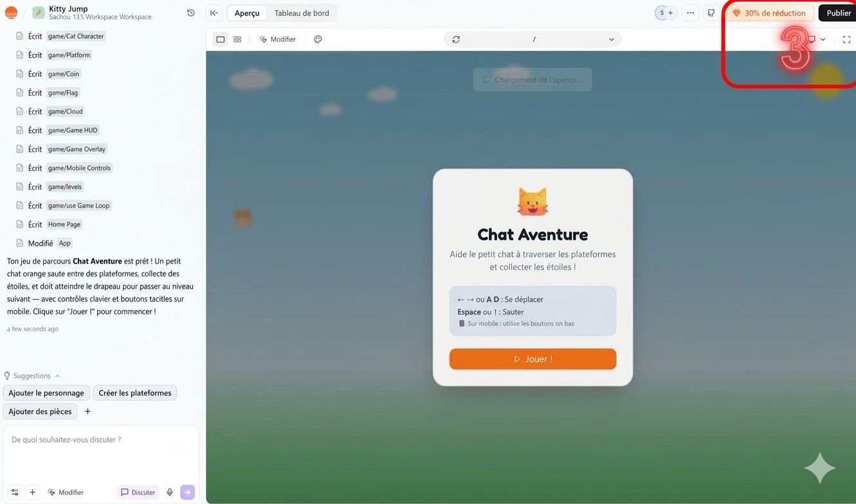Open the game/Cloud file chip
The width and height of the screenshot is (856, 504).
[x=65, y=111]
